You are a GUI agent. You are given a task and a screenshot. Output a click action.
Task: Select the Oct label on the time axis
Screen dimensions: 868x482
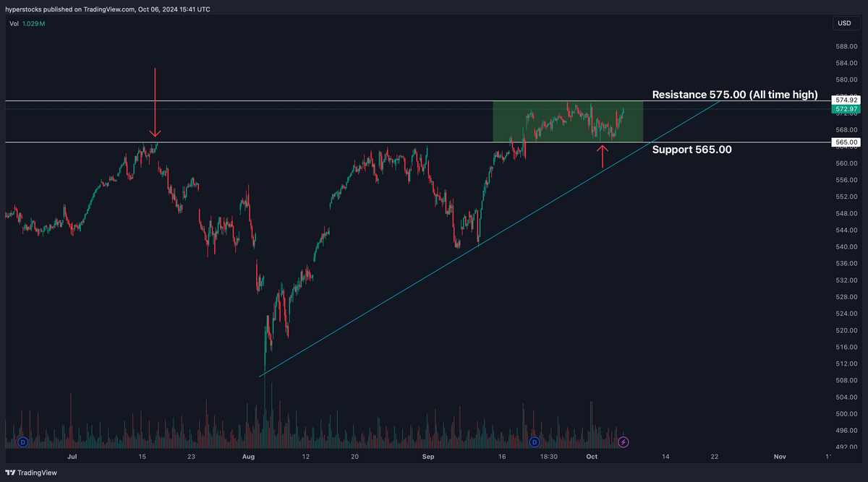(x=592, y=457)
